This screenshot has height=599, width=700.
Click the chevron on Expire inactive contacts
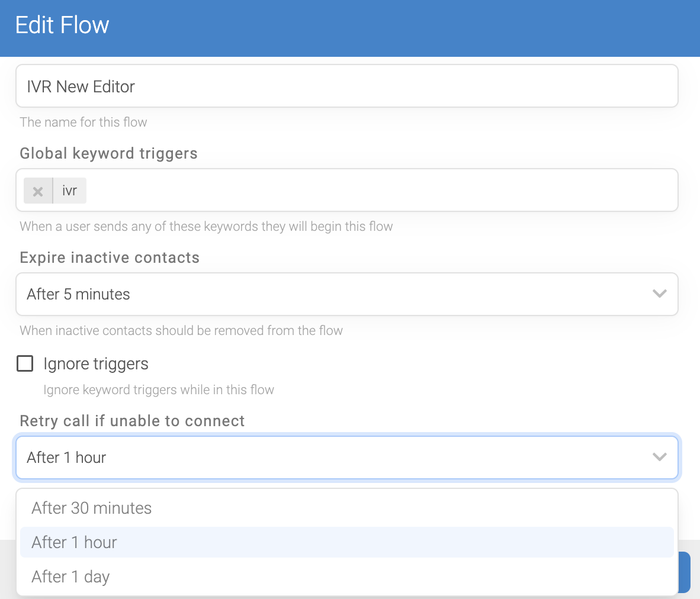pos(659,294)
